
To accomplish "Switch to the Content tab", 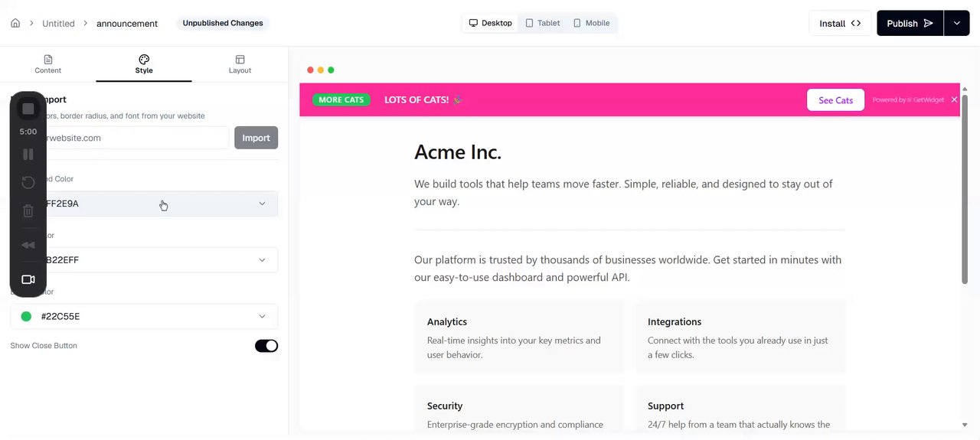I will 47,64.
